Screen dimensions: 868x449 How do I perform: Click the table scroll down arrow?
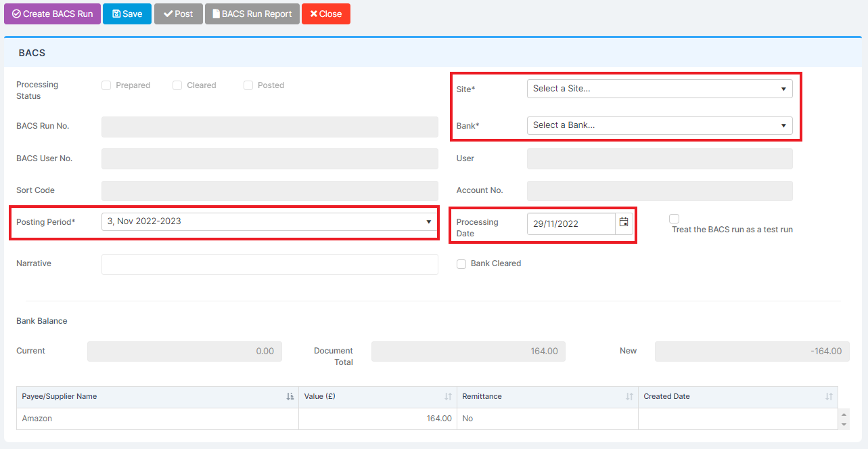(x=843, y=425)
